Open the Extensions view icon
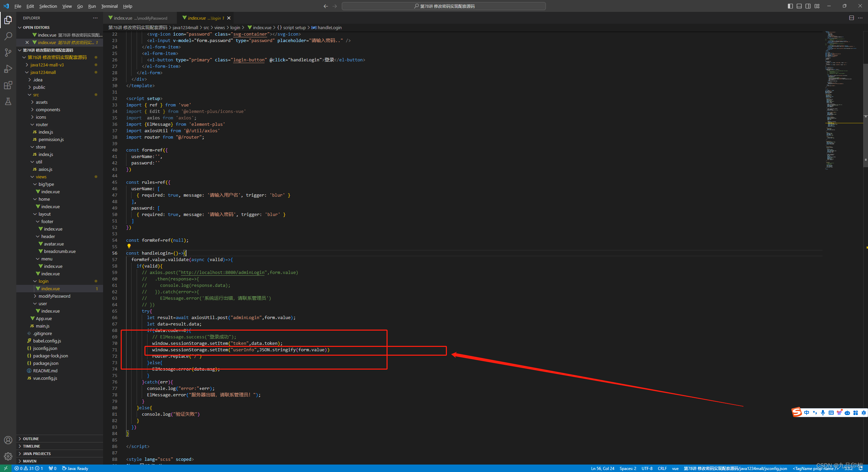This screenshot has height=472, width=868. [8, 85]
